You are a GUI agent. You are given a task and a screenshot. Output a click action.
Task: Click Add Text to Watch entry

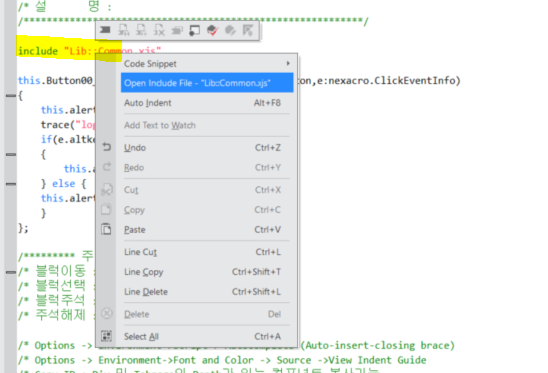coord(207,125)
